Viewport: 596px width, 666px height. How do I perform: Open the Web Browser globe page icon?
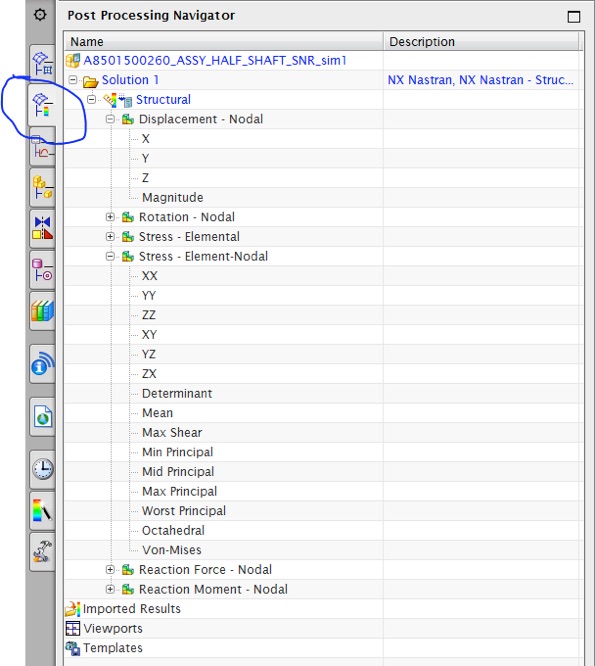[42, 416]
